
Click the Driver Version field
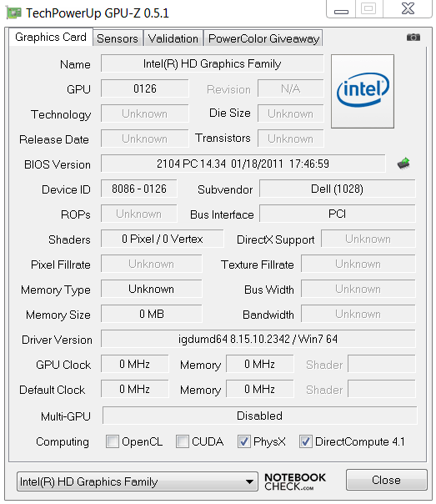[258, 339]
